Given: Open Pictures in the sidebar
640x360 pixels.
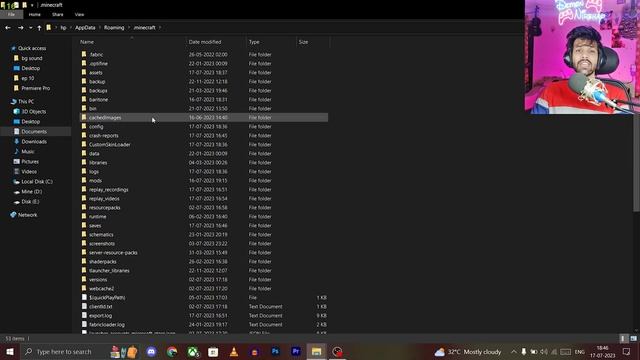Looking at the screenshot, I should (x=30, y=162).
